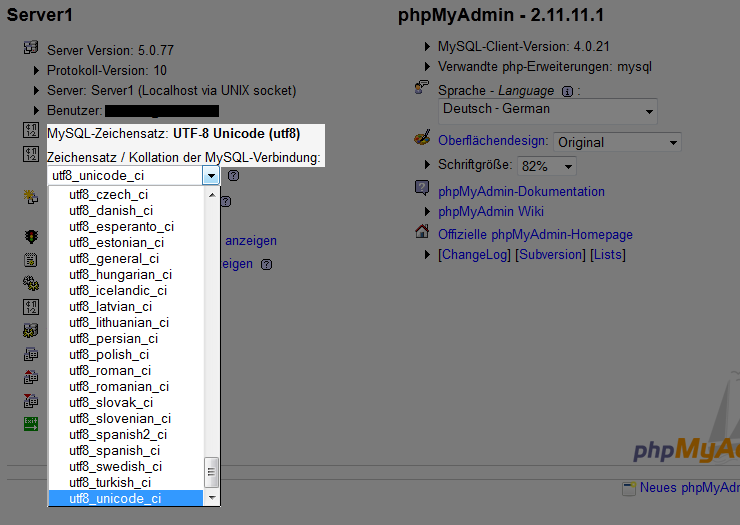Click the "Protokoll-Version: 10" text

(107, 71)
